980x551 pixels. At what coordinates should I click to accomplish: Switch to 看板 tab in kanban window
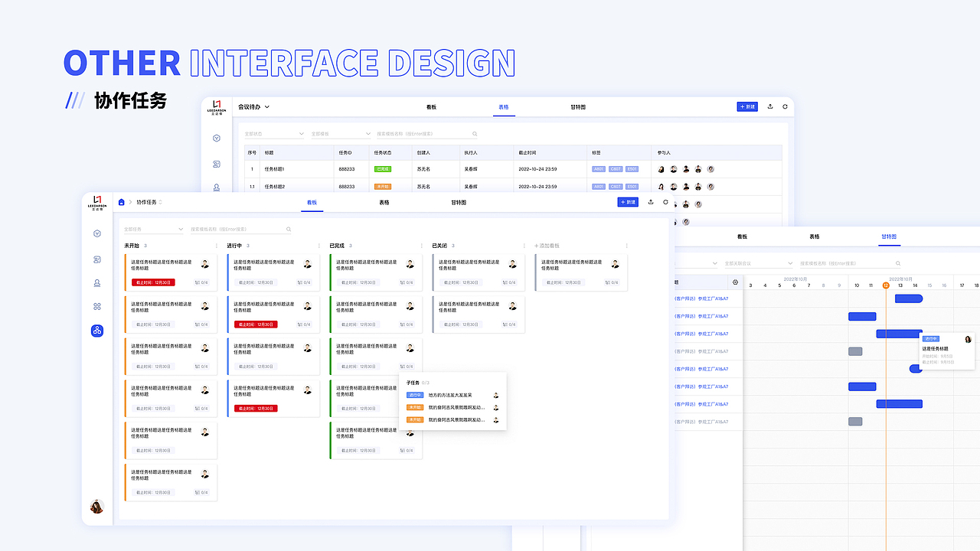(x=312, y=202)
